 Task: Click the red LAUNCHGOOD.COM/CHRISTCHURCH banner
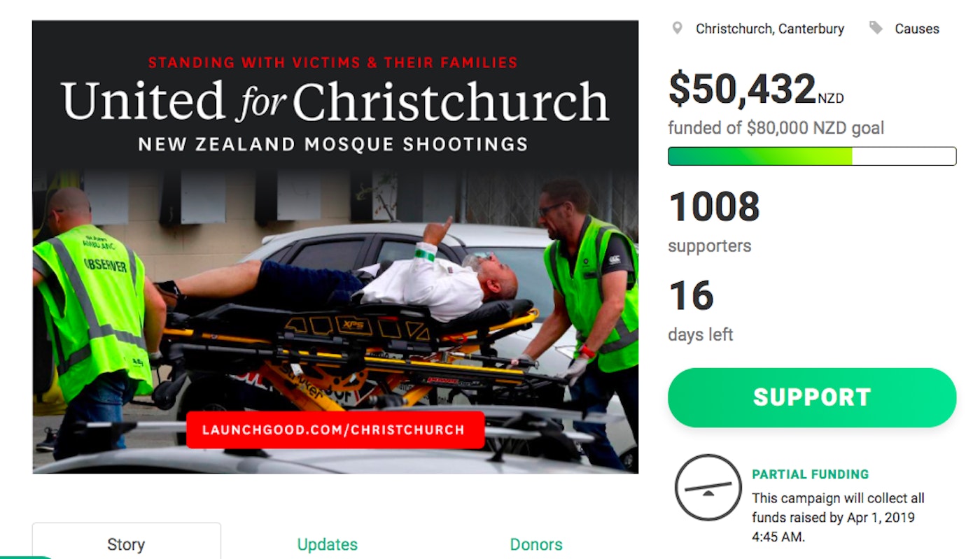(335, 430)
